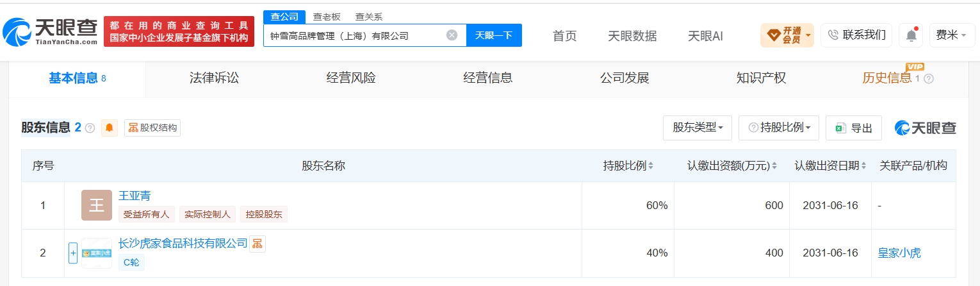Click the 皇家小虎 company logo thumbnail
Viewport: 980px width, 286px height.
coord(96,253)
